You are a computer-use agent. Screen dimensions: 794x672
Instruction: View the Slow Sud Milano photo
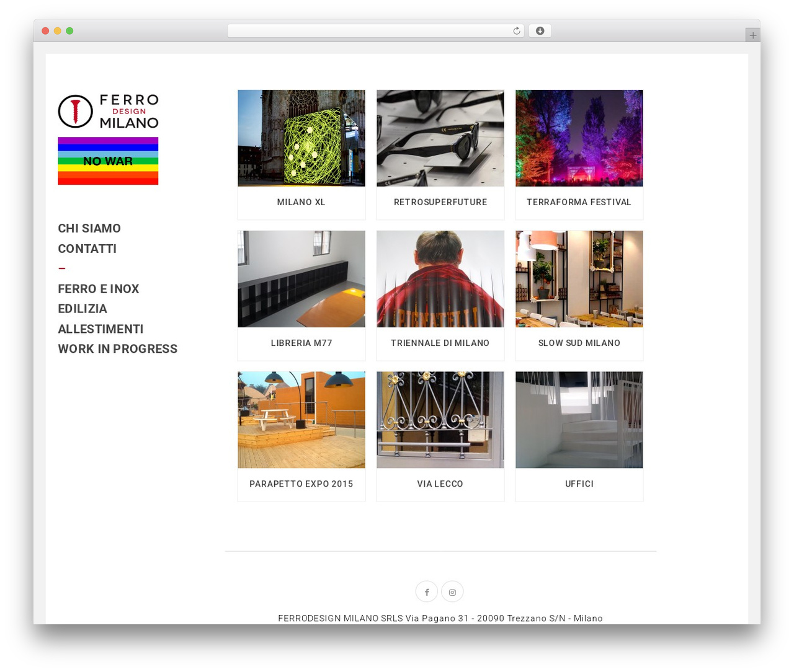579,279
